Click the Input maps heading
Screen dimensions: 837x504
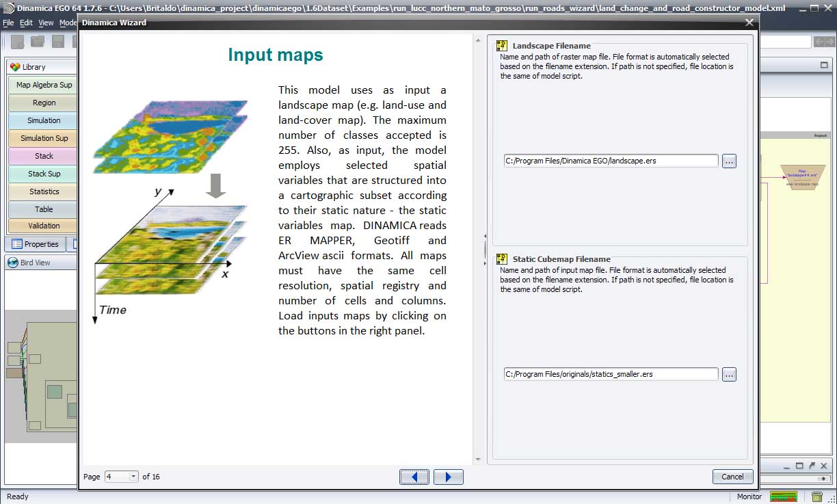pos(276,55)
